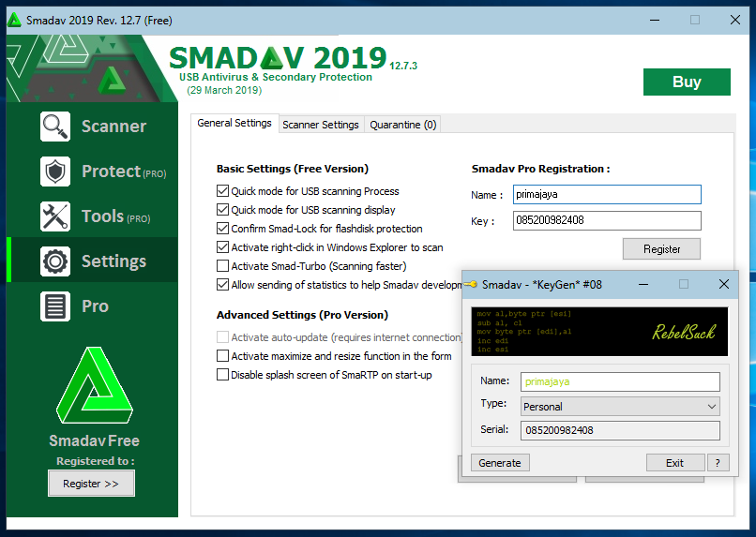
Task: Click the 'Basic Settings (Free Version)' heading
Action: [293, 169]
